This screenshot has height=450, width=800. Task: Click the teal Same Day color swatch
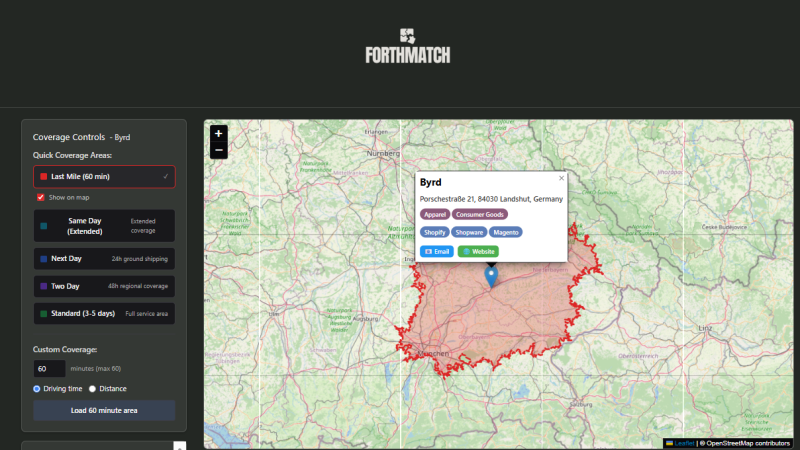pyautogui.click(x=43, y=226)
